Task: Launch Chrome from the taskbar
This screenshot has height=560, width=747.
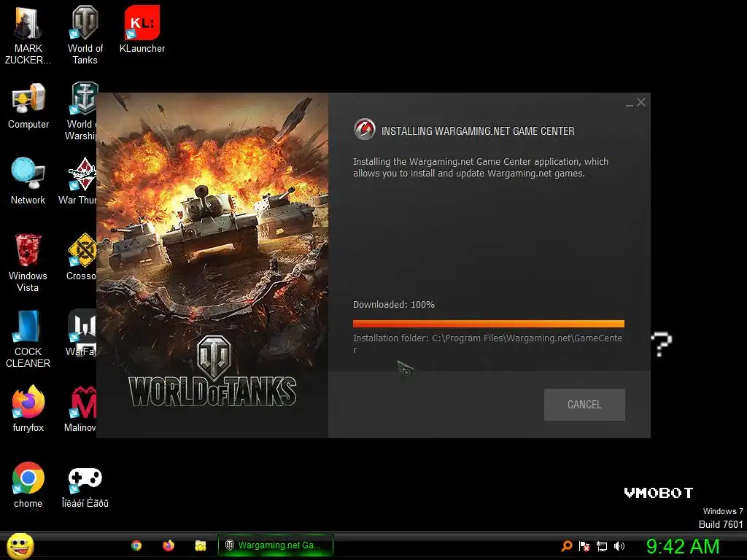Action: click(x=136, y=545)
